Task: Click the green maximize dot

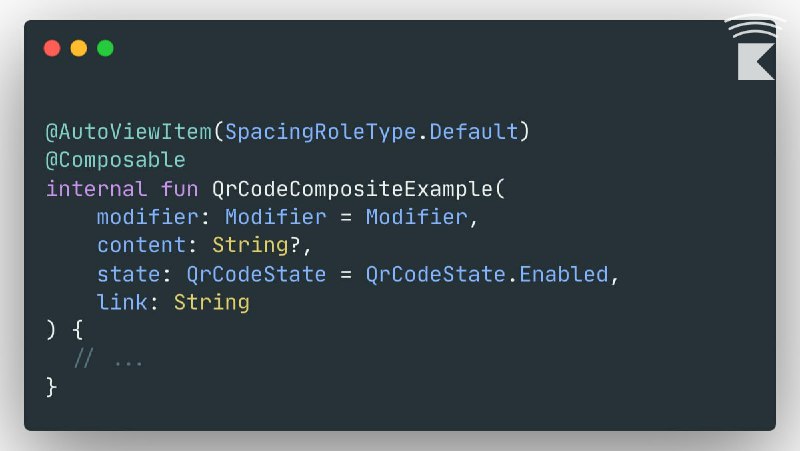Action: point(106,48)
